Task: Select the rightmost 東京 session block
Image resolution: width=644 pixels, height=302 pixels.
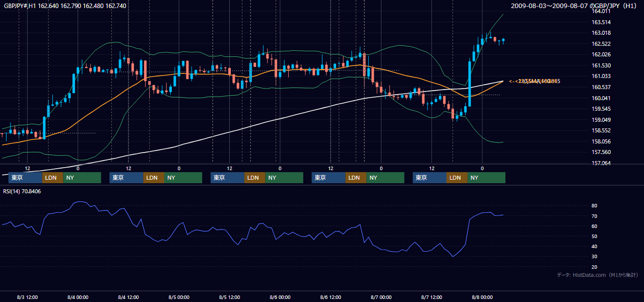Action: pos(429,178)
